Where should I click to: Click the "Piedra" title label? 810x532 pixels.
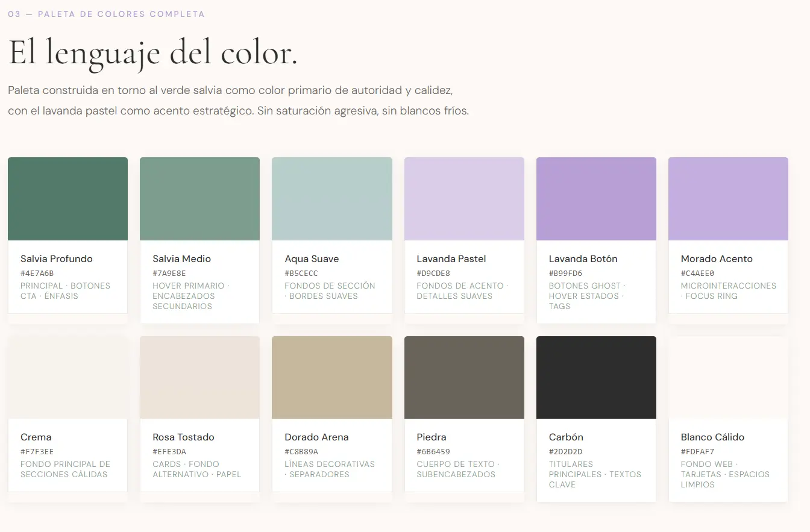click(432, 437)
